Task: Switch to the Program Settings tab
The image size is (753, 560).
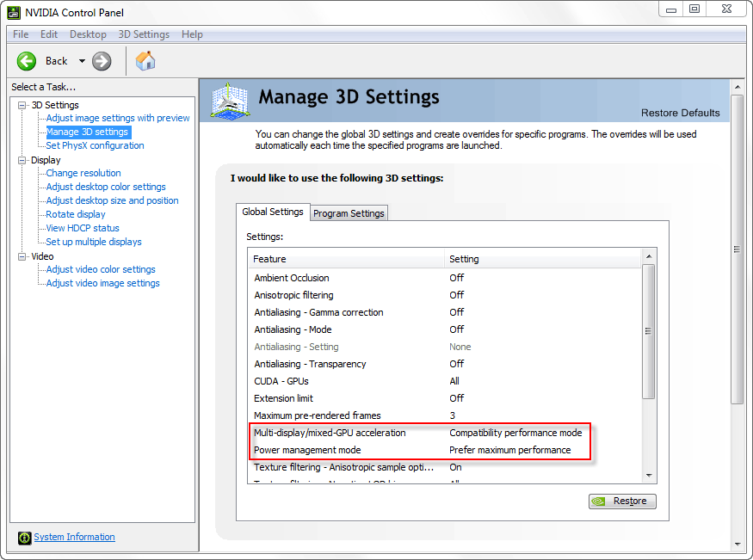Action: click(x=349, y=213)
